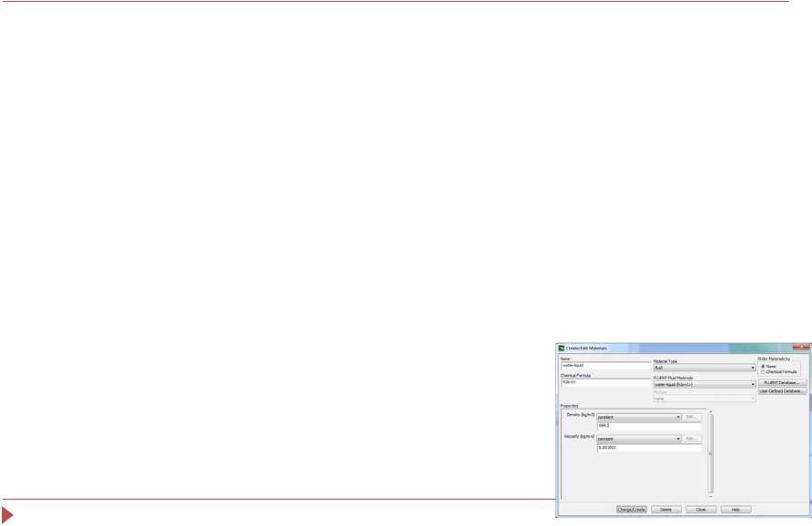Click the Name field containing water-liquid
The width and height of the screenshot is (812, 526).
(604, 366)
